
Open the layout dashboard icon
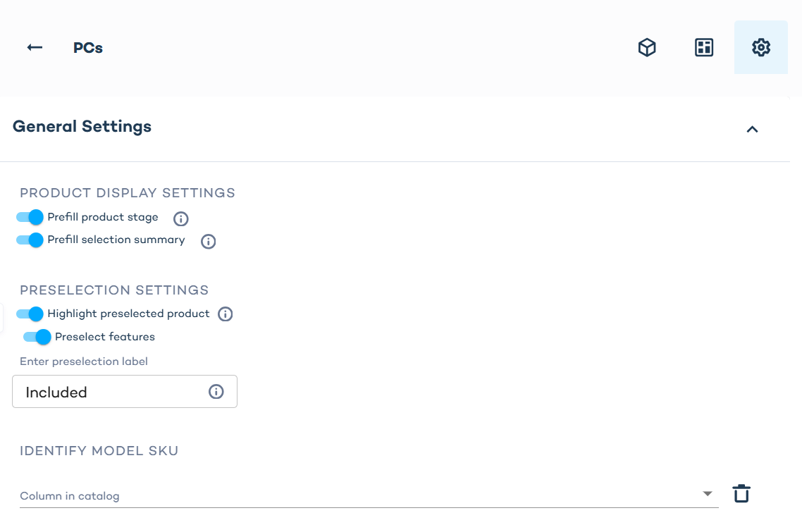click(x=703, y=47)
